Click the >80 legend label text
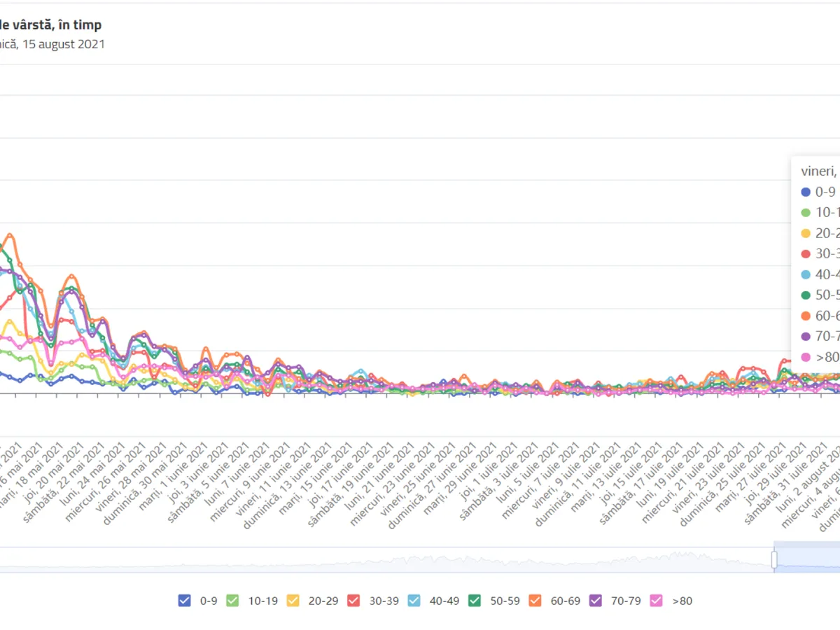840x630 pixels. (682, 601)
